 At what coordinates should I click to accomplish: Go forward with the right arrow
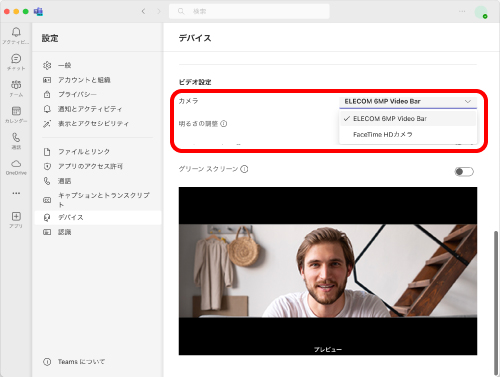(x=159, y=11)
